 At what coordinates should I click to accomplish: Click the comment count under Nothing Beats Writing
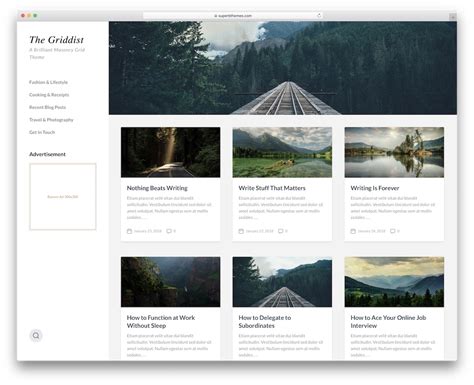[174, 231]
